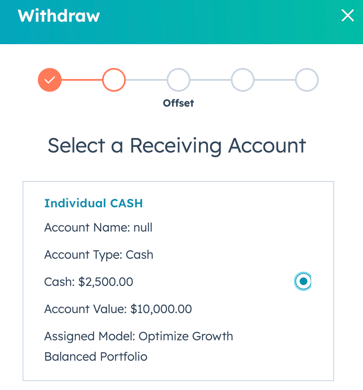Screen dimensions: 363x390
Task: Go to the last step circle
Action: (307, 80)
